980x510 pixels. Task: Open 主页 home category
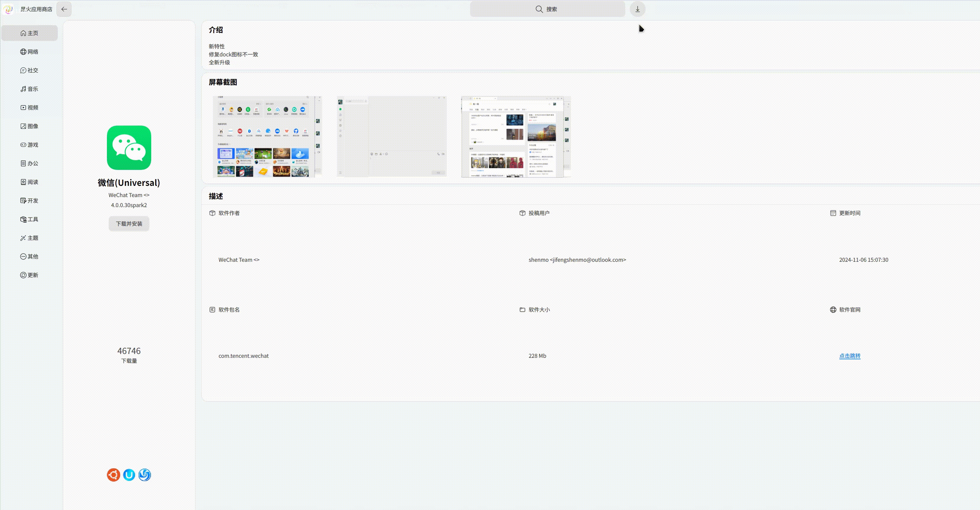[x=29, y=33]
